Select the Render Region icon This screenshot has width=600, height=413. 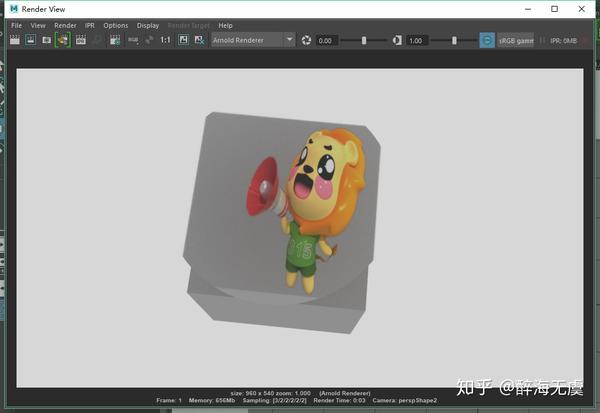[x=31, y=40]
